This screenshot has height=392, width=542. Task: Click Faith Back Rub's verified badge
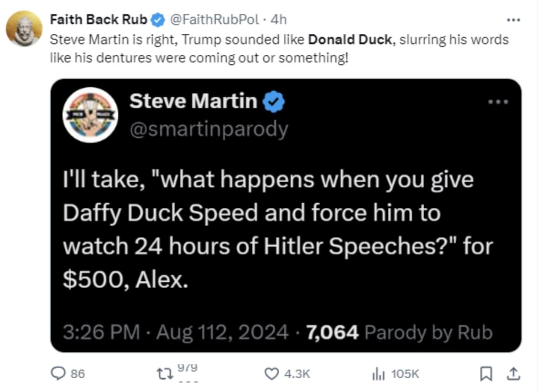tap(158, 20)
